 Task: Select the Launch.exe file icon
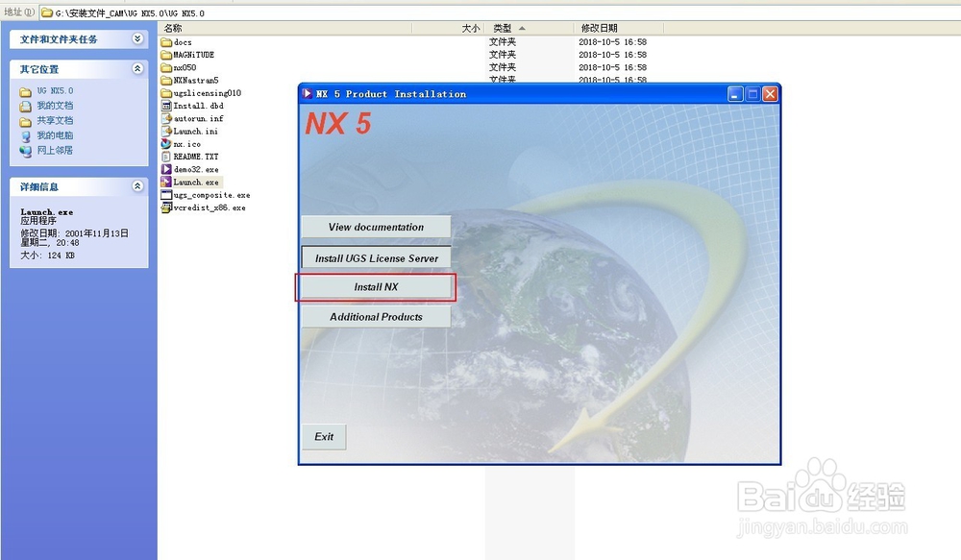click(x=166, y=182)
